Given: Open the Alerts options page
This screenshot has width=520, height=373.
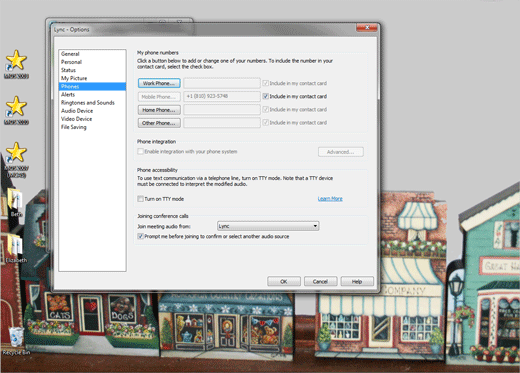Looking at the screenshot, I should (92, 95).
